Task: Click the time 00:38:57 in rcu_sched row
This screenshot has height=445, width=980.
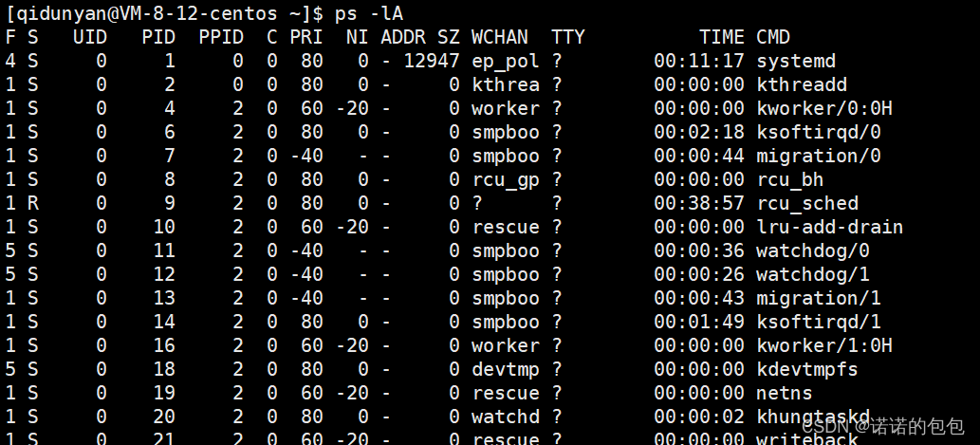Action: pyautogui.click(x=699, y=203)
